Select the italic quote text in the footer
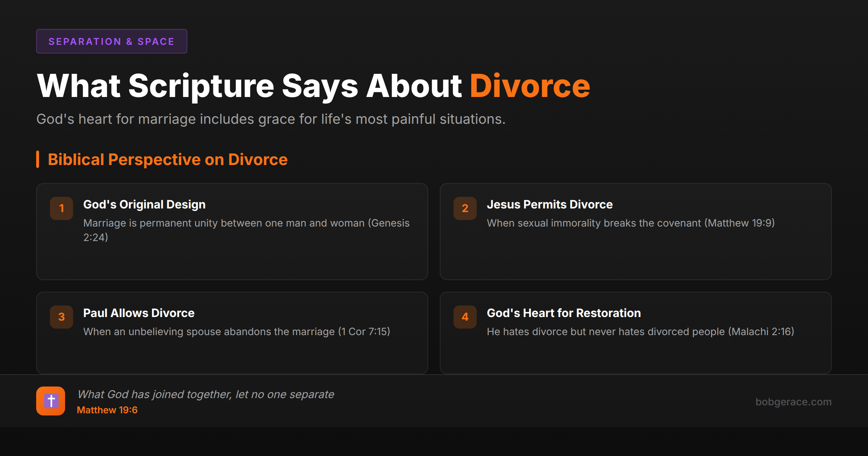The height and width of the screenshot is (456, 868). [x=205, y=394]
